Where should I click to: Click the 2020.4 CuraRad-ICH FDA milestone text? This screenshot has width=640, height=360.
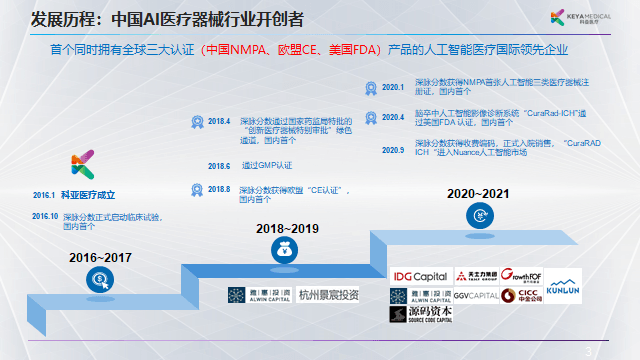click(x=500, y=118)
